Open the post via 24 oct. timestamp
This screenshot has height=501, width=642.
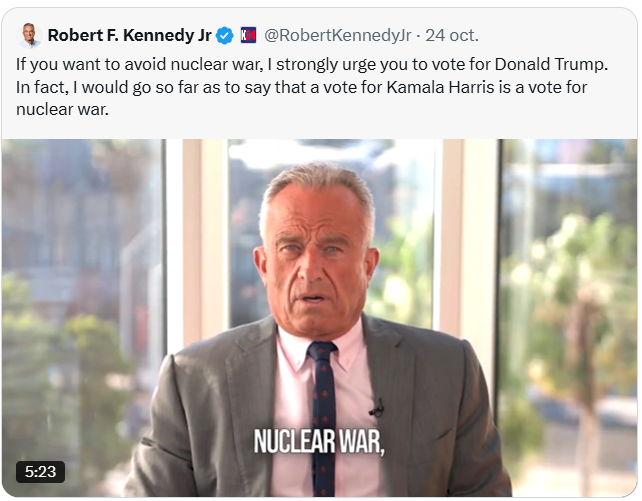click(452, 36)
